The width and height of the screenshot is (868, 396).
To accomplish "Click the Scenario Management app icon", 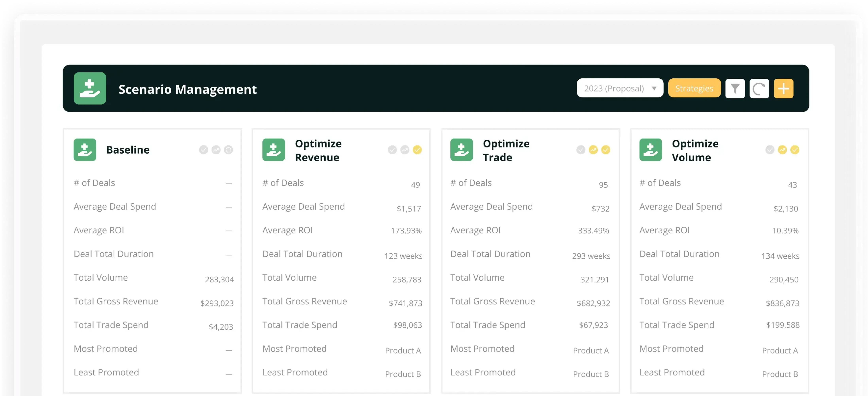I will click(x=90, y=88).
